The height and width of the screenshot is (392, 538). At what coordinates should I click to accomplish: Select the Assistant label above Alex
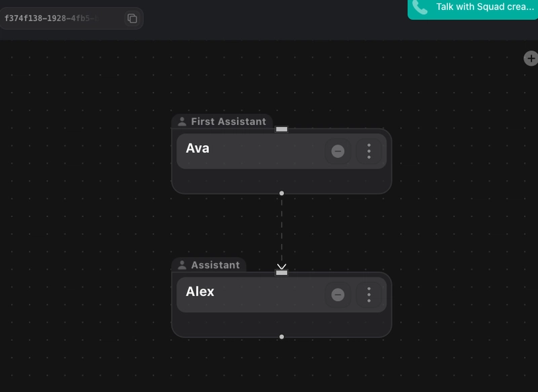point(215,265)
